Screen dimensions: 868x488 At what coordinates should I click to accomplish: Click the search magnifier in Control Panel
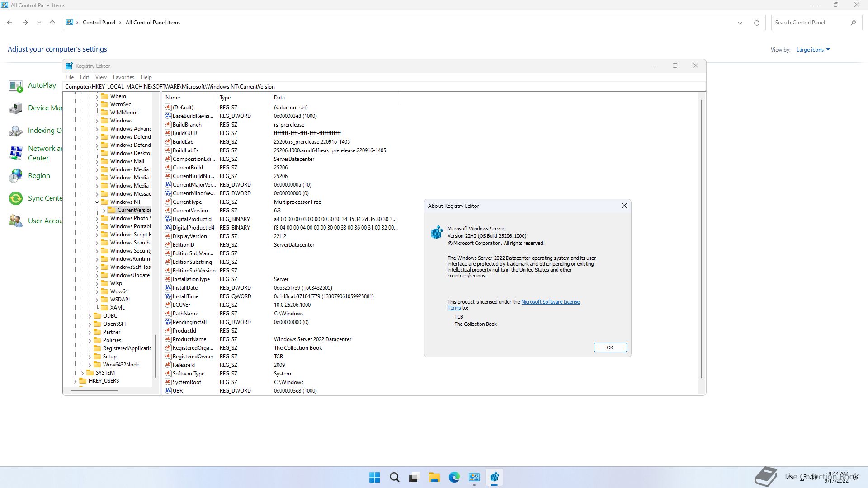pos(853,23)
